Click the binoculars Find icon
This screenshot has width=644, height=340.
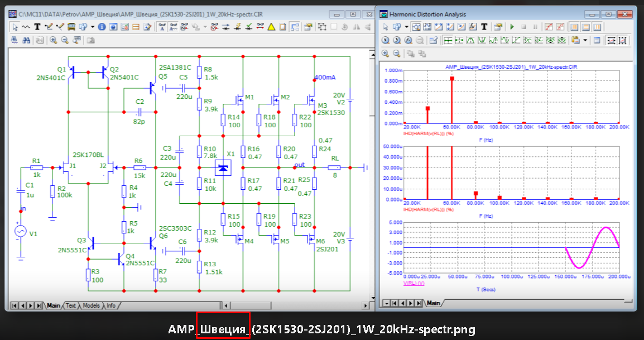click(x=26, y=40)
